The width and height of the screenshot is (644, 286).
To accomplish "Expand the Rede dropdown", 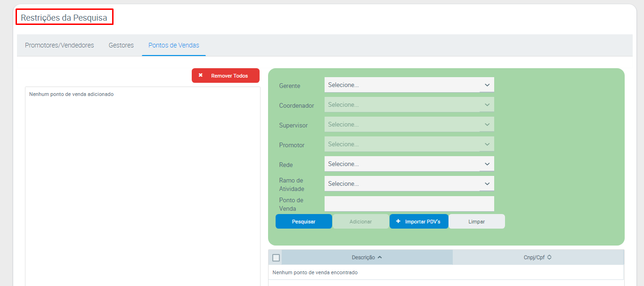I will [x=409, y=164].
